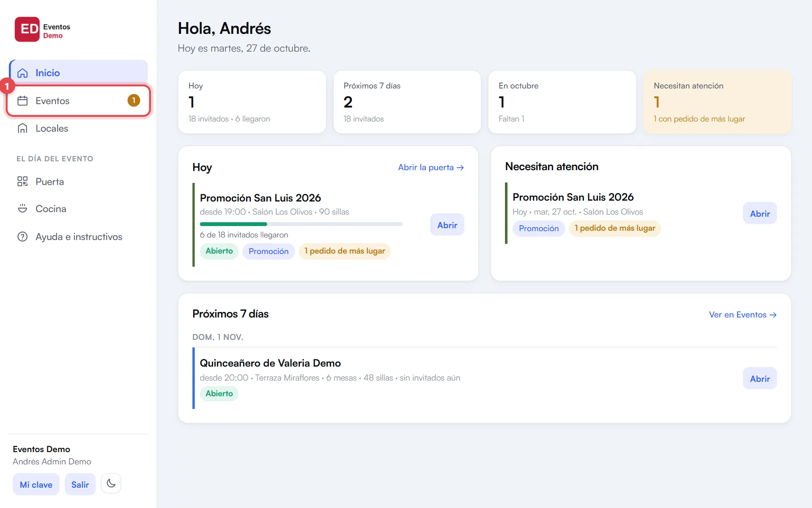Screen dimensions: 812x508
Task: Select the Necesitan atención summary card
Action: tap(717, 102)
